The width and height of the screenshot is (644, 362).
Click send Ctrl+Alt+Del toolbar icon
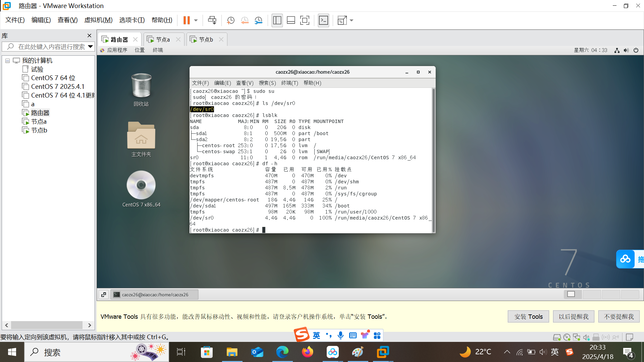212,20
